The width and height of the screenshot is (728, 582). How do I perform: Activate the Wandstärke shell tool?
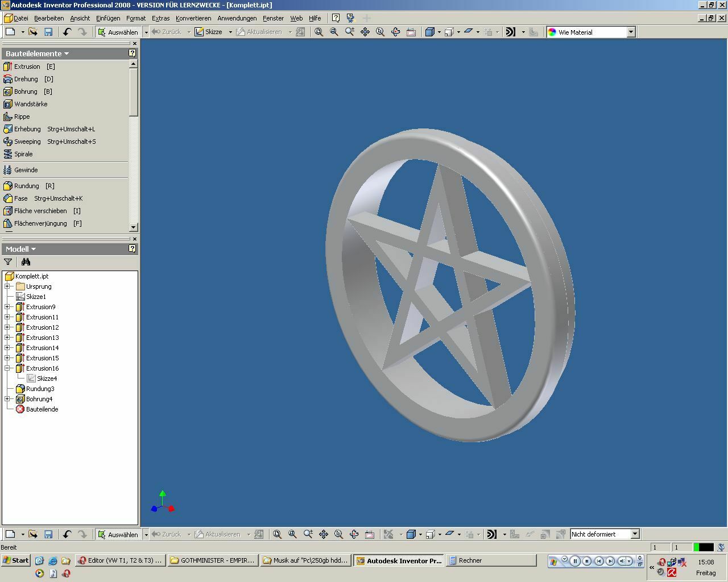click(x=25, y=104)
